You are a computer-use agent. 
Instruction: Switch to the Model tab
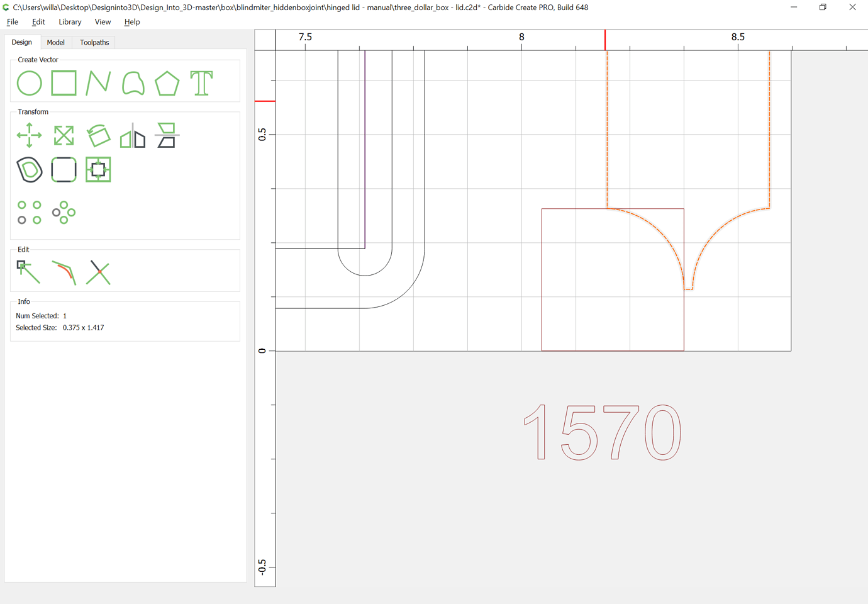pos(56,42)
